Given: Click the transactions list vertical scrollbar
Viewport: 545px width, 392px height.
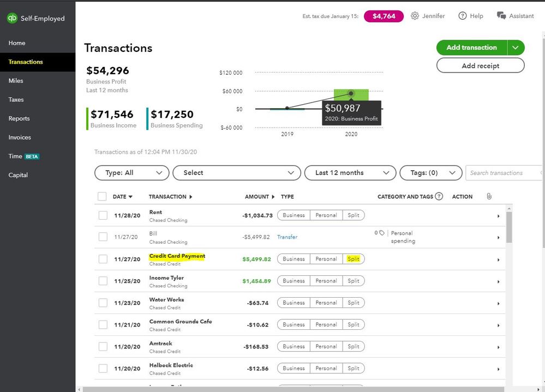Looking at the screenshot, I should (509, 227).
